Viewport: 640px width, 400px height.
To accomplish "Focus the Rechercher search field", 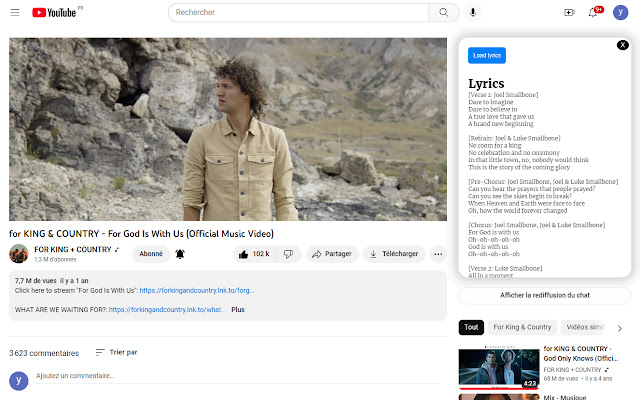I will (x=298, y=12).
